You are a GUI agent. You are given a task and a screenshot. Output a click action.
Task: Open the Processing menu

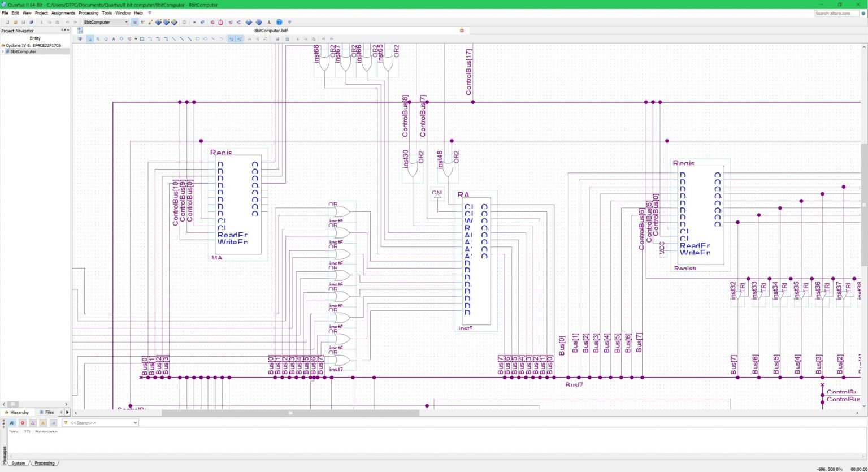tap(88, 13)
